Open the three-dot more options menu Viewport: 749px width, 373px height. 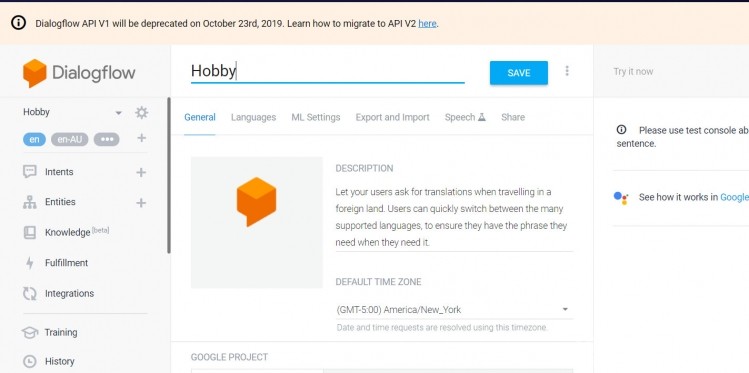(567, 71)
